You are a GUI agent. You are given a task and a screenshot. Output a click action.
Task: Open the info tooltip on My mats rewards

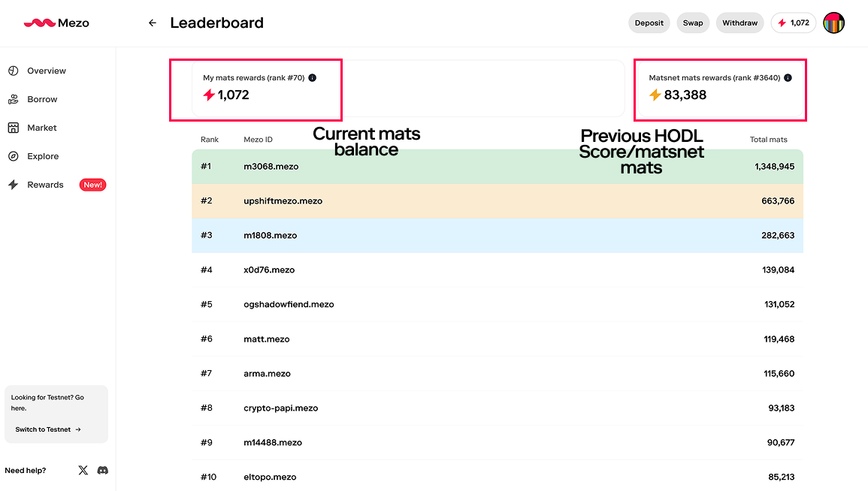pyautogui.click(x=313, y=77)
